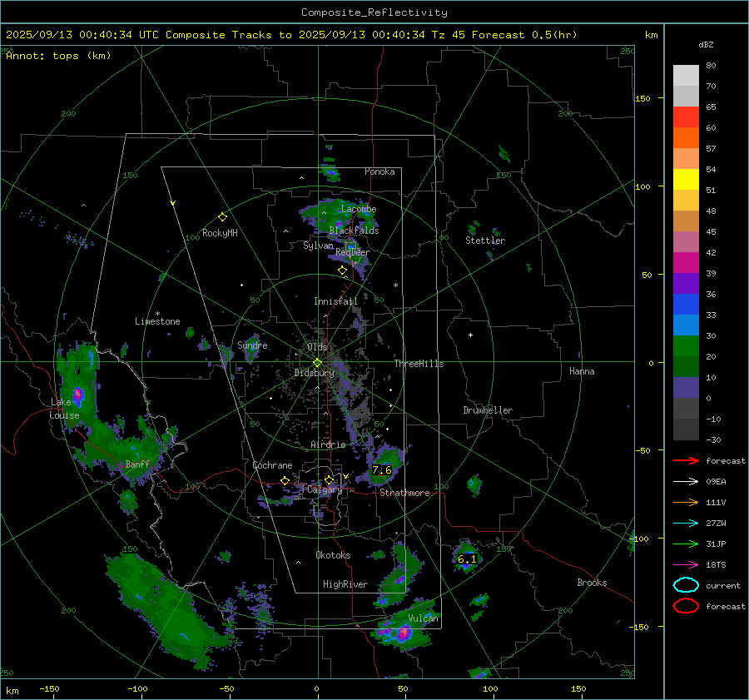Click the Stettler label

485,241
